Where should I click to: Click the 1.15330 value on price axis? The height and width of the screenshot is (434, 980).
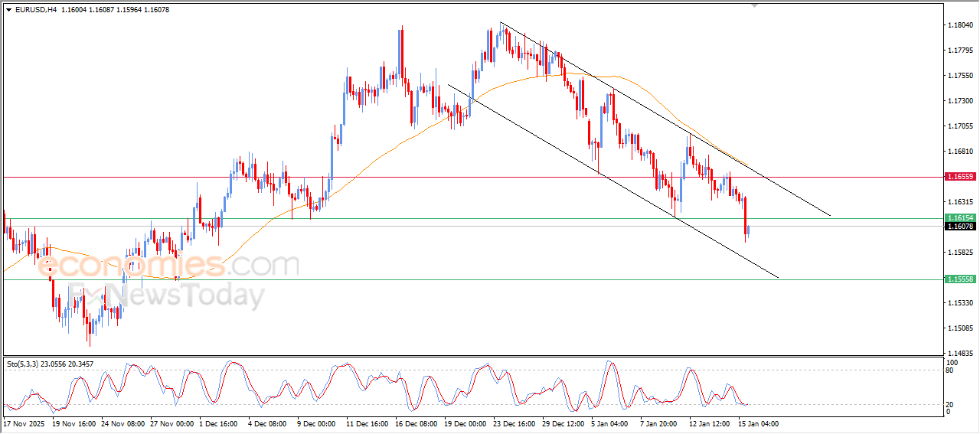pyautogui.click(x=960, y=303)
